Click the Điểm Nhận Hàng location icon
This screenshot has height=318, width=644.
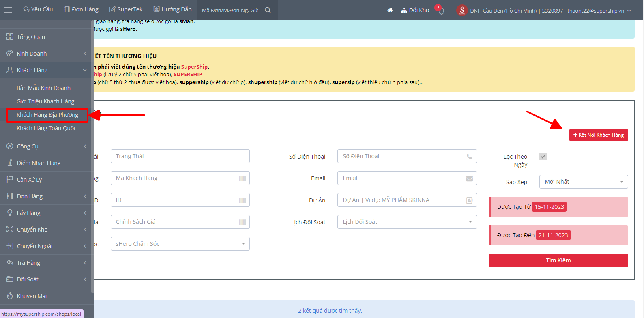(10, 163)
